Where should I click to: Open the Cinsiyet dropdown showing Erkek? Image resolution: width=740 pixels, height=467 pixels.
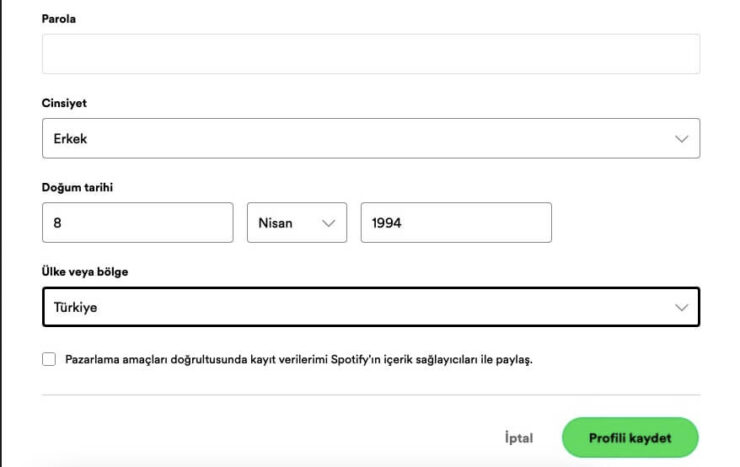[x=370, y=139]
